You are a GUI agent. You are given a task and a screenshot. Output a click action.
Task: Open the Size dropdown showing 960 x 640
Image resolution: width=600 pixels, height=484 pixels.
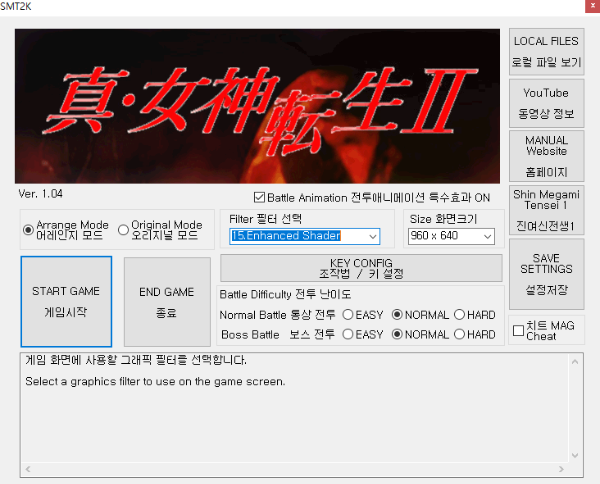click(x=451, y=236)
